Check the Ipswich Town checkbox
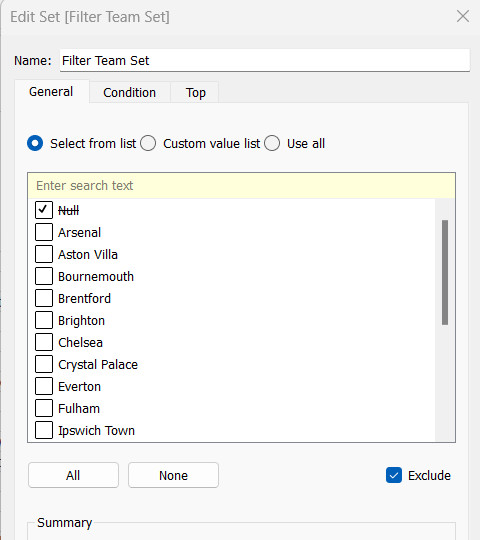Viewport: 480px width, 540px height. 44,430
